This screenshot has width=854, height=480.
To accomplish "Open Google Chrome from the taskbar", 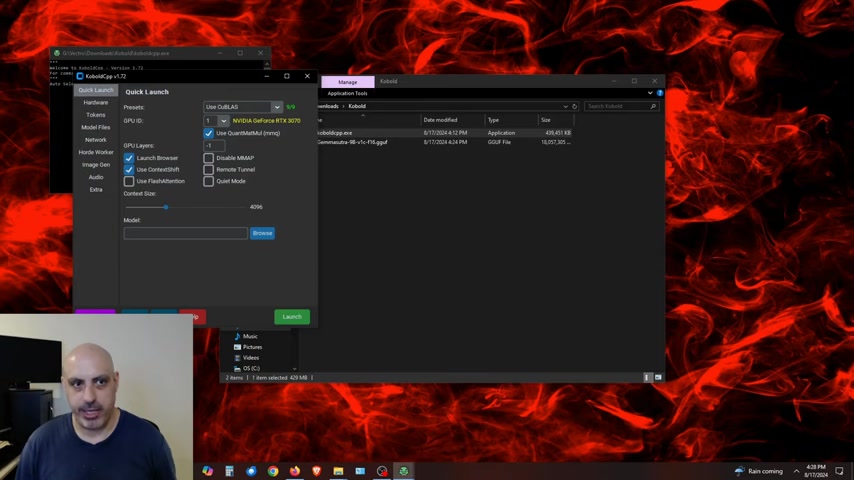I will click(x=273, y=471).
